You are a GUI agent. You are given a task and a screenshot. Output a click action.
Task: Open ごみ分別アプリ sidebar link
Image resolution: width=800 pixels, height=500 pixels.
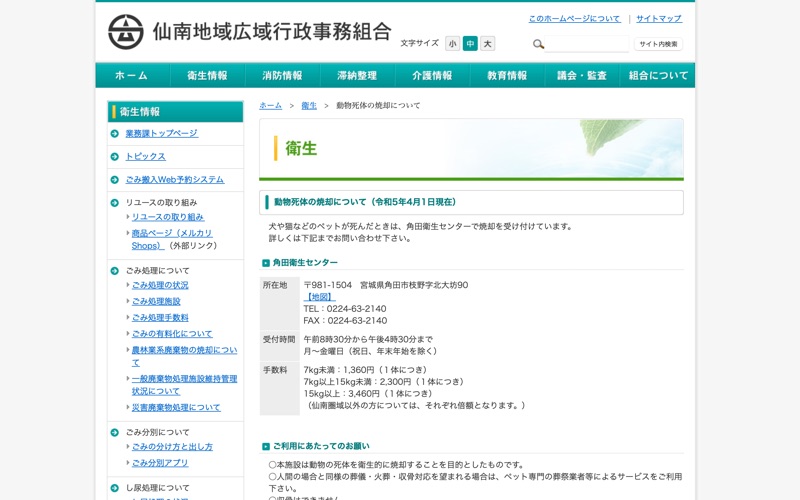(x=160, y=463)
